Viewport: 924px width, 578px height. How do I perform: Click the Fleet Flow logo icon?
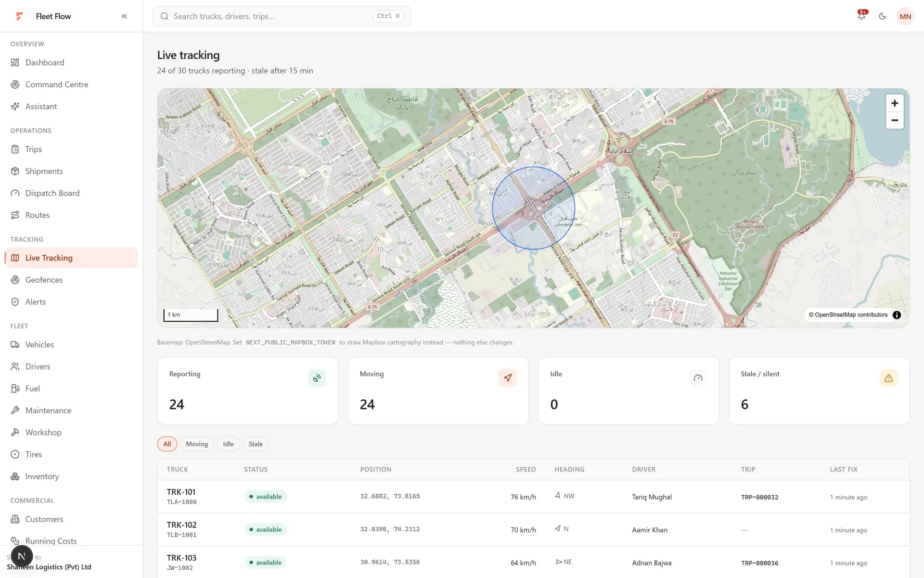coord(19,16)
